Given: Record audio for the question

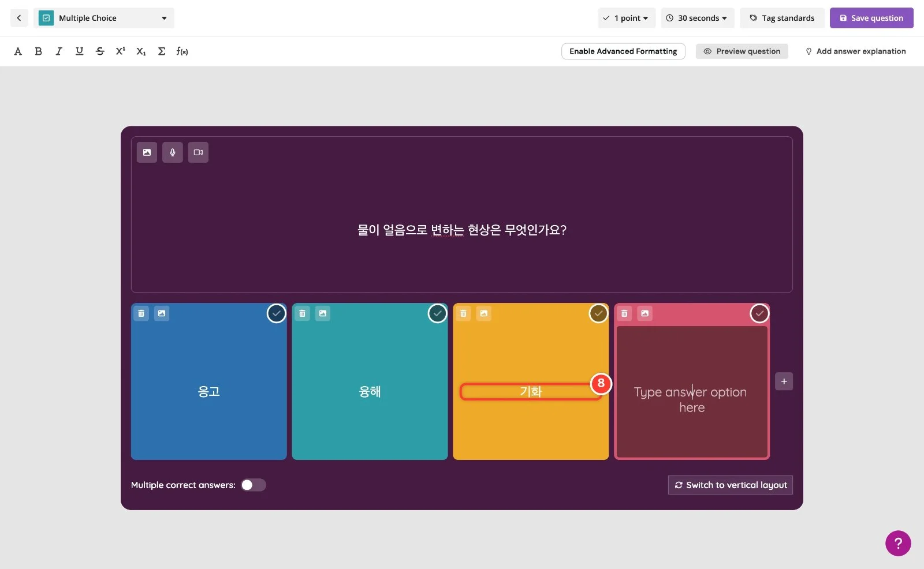Looking at the screenshot, I should [x=173, y=152].
